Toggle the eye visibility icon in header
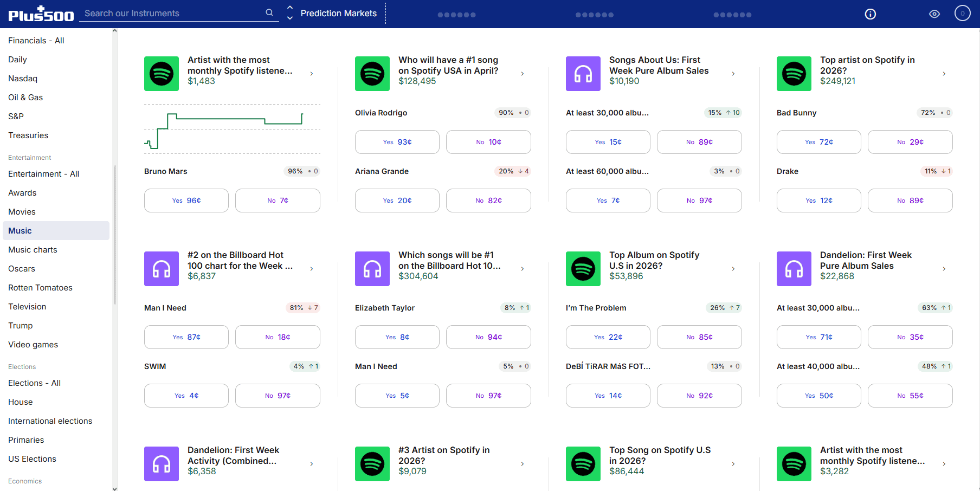Viewport: 980px width, 491px height. (x=934, y=14)
